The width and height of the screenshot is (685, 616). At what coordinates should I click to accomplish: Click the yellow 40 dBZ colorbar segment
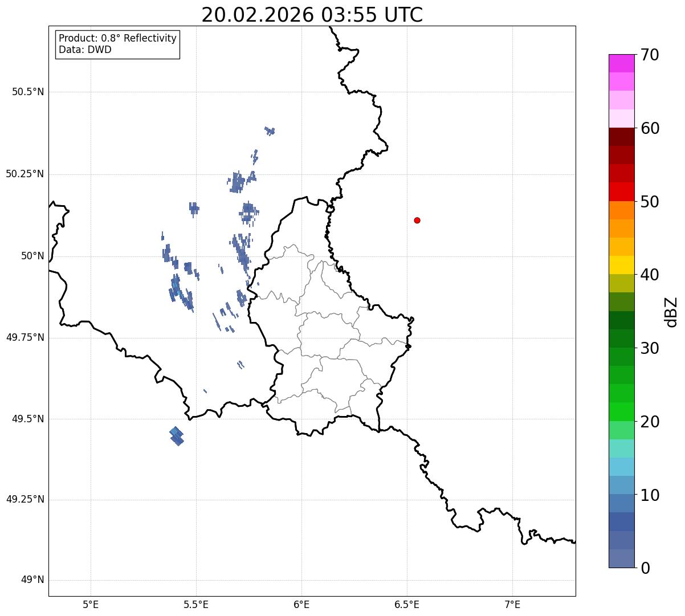(621, 265)
